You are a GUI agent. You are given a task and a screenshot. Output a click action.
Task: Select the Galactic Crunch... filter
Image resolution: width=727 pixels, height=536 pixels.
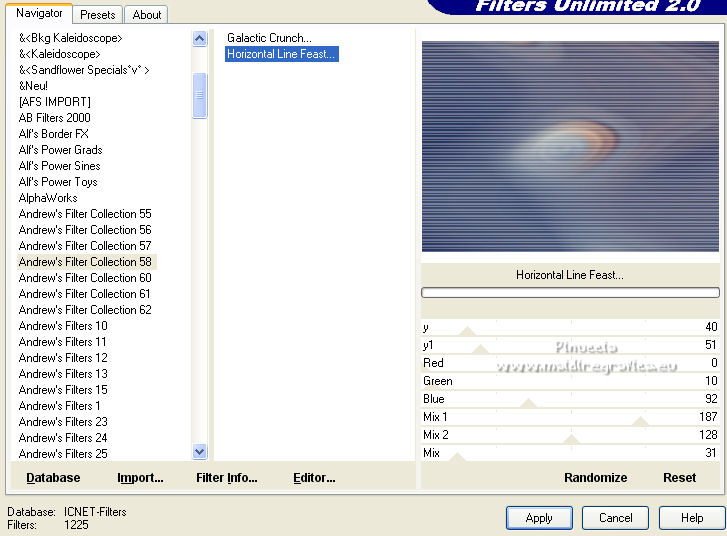click(x=269, y=38)
